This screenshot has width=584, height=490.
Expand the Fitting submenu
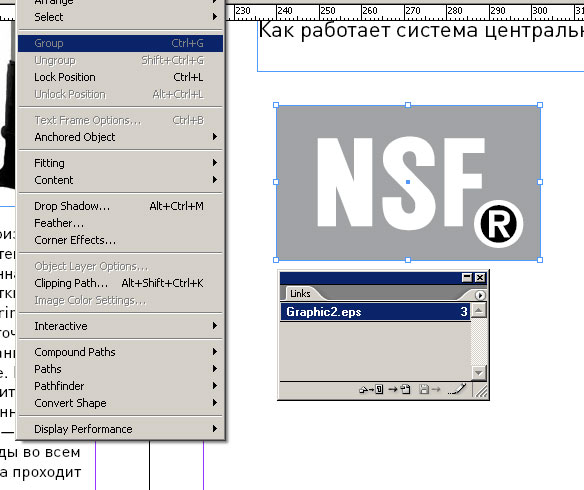[120, 163]
